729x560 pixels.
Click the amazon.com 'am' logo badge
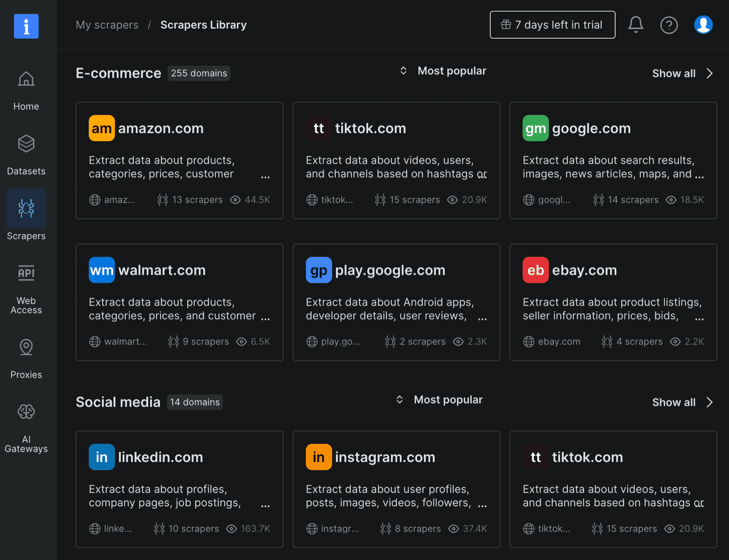[x=102, y=128]
